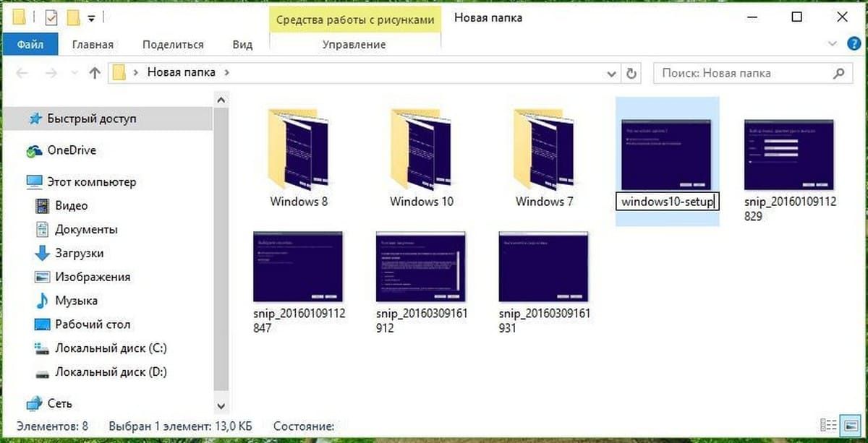This screenshot has height=443, width=868.
Task: Switch to details view in status bar
Action: 829,426
